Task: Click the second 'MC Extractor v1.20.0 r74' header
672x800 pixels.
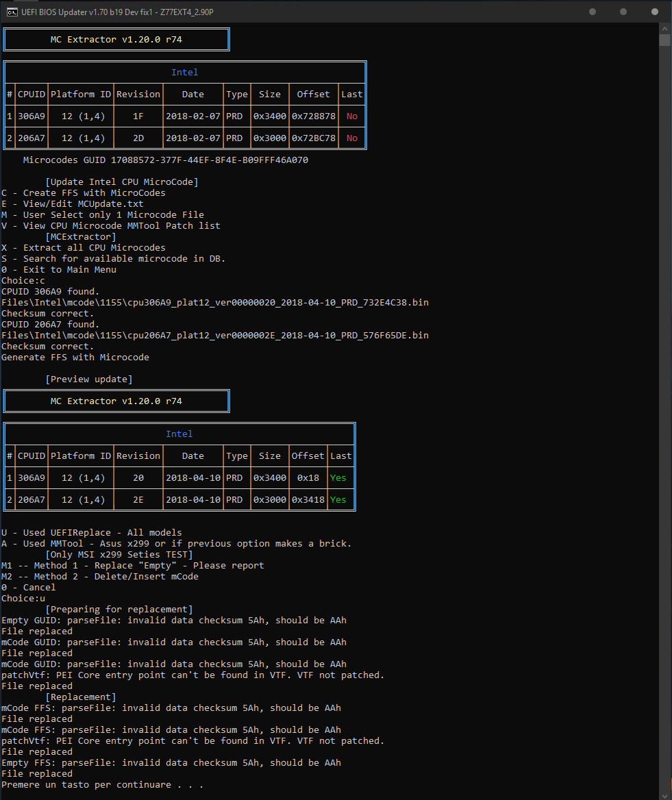Action: click(116, 401)
